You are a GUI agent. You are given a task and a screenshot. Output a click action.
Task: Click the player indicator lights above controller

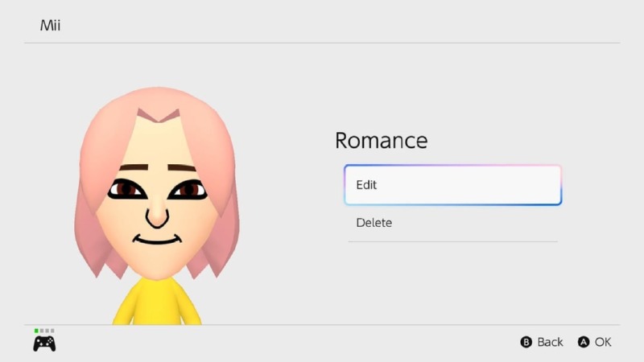tap(44, 331)
